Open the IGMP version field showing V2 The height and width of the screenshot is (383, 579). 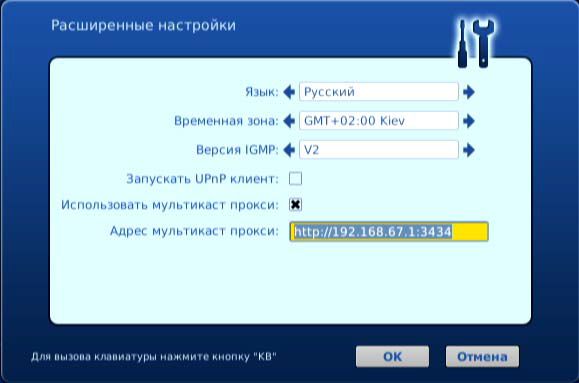[379, 150]
